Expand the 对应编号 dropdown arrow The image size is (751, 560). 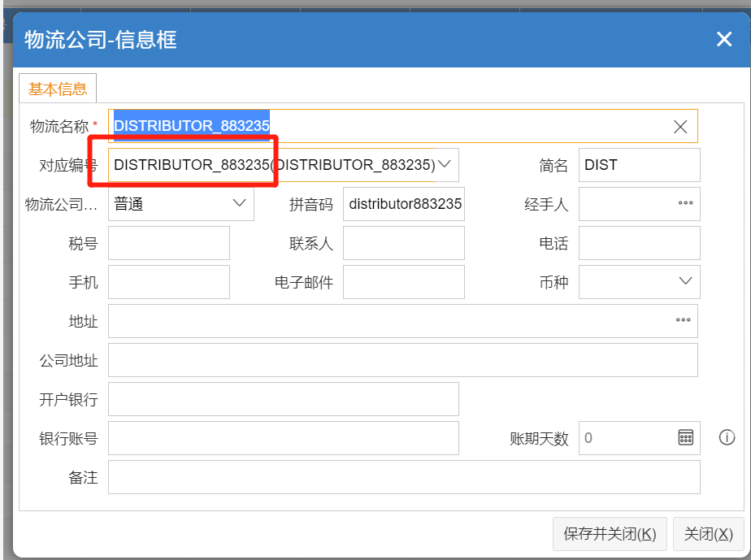coord(445,164)
